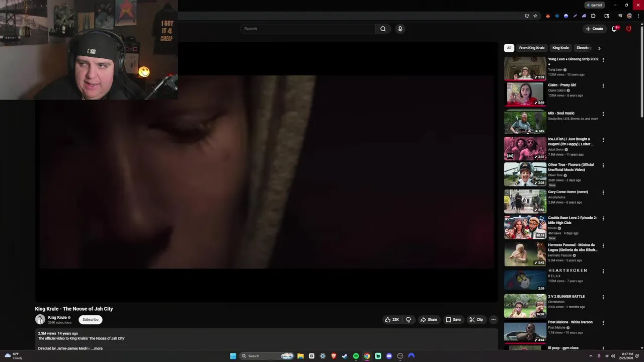This screenshot has height=362, width=644.
Task: Open King Krule channel name link
Action: pos(57,317)
